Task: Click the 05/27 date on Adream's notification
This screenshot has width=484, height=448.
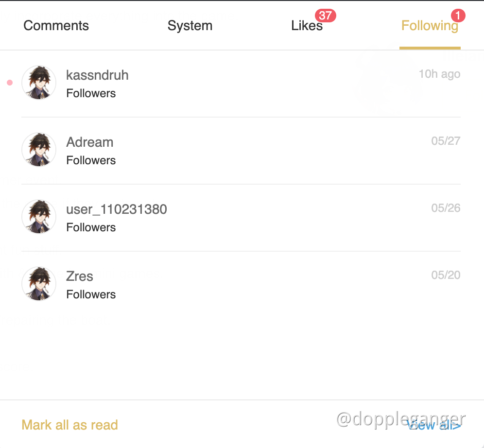Action: click(x=446, y=141)
